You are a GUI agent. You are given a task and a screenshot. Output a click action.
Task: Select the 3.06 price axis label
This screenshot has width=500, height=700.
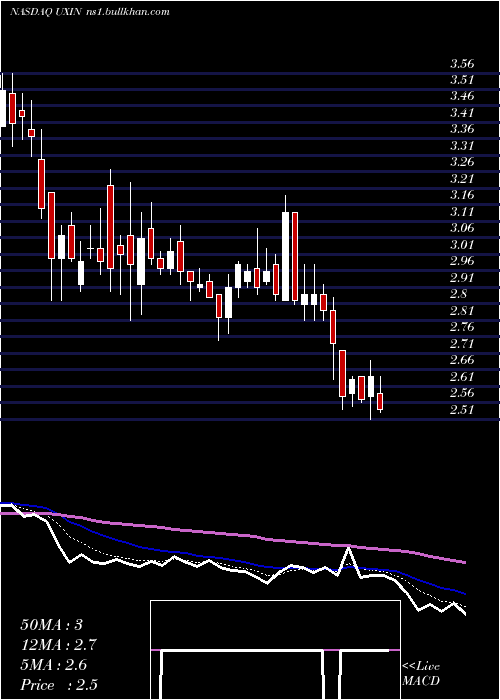pyautogui.click(x=462, y=228)
